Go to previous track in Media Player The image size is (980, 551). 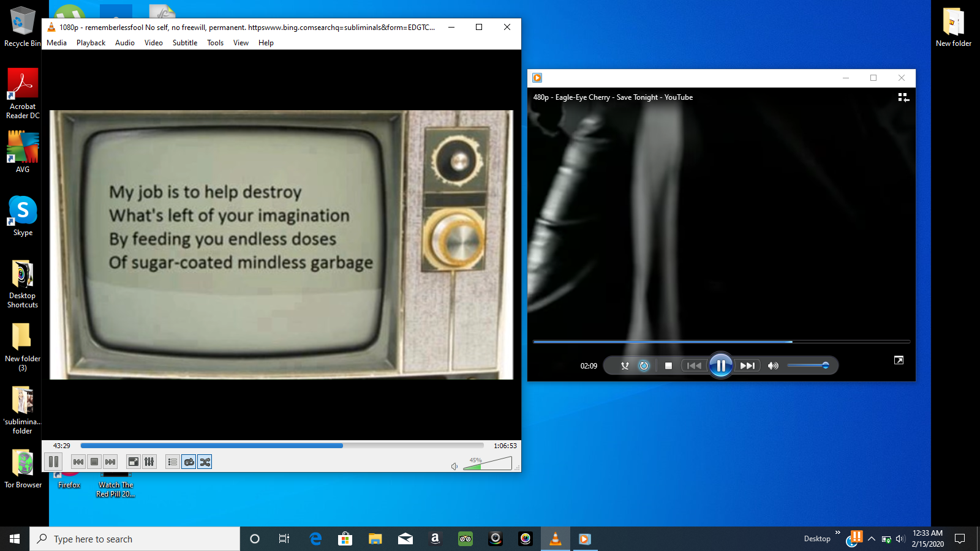tap(694, 365)
